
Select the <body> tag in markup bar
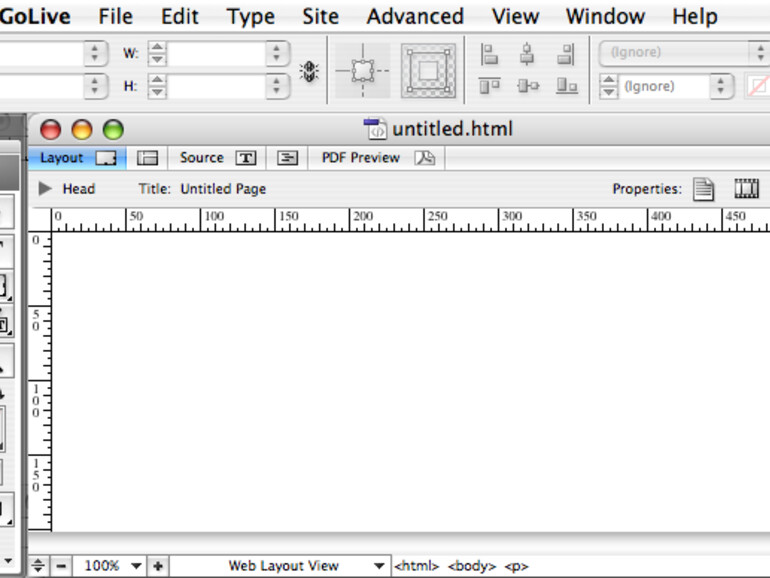[x=471, y=566]
